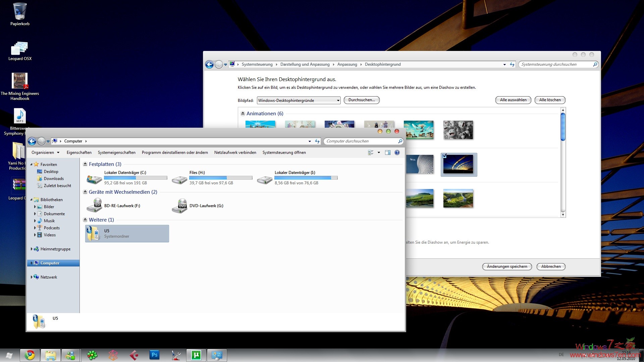The image size is (644, 362).
Task: Open Google Chrome from the taskbar
Action: pos(30,355)
